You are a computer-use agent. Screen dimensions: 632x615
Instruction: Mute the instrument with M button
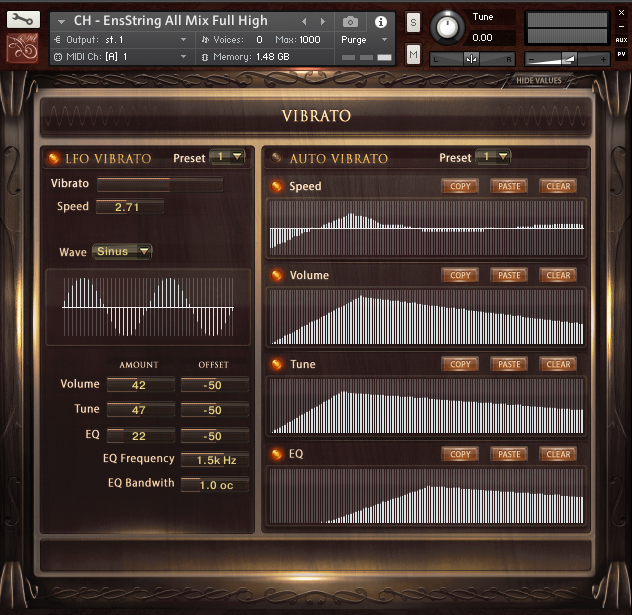click(x=413, y=54)
